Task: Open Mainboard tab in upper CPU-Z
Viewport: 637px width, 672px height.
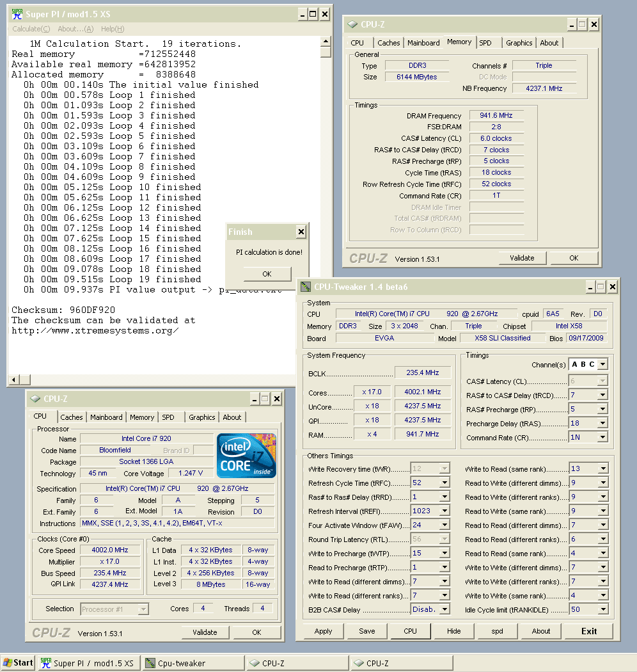Action: click(423, 43)
